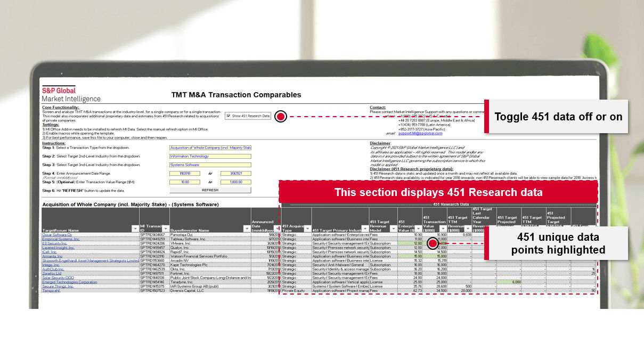Open the Armanta, Inc. company link

click(x=52, y=256)
